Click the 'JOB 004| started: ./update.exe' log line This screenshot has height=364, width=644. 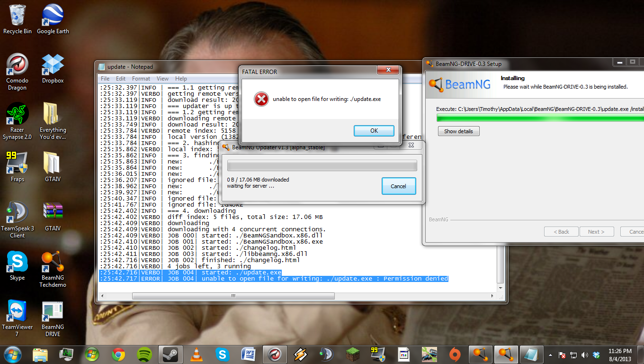190,273
